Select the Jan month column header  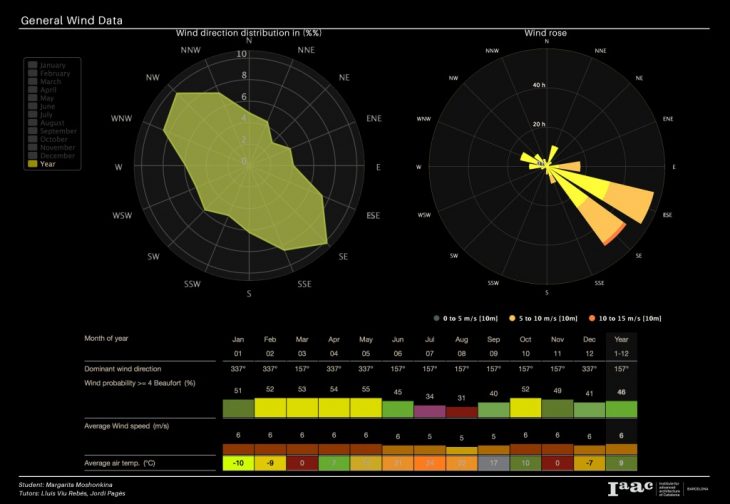coord(238,339)
